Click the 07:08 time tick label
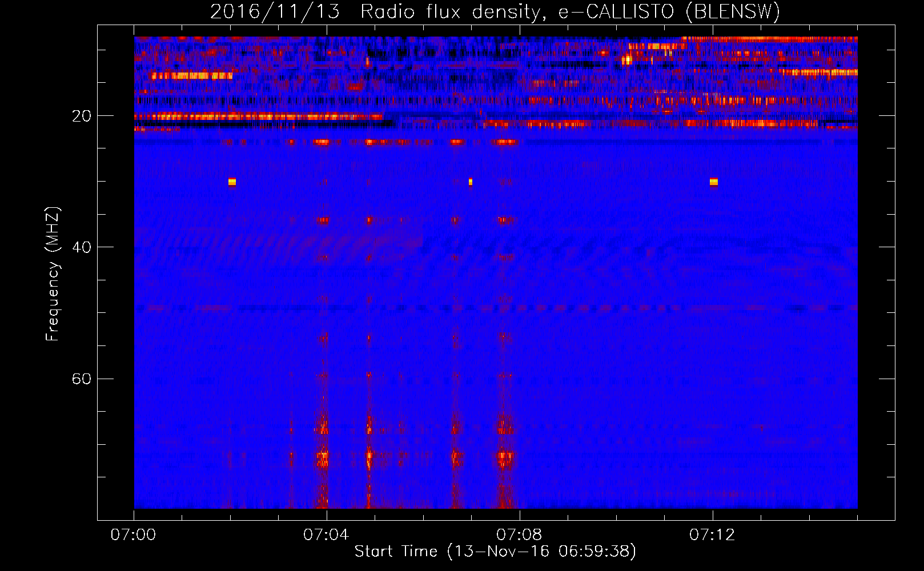This screenshot has width=924, height=571. coord(519,535)
